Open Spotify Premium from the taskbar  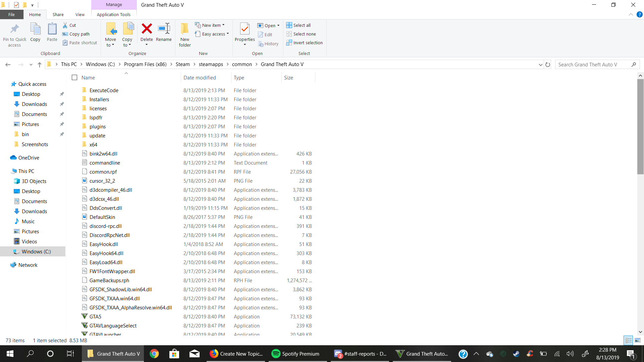click(296, 354)
